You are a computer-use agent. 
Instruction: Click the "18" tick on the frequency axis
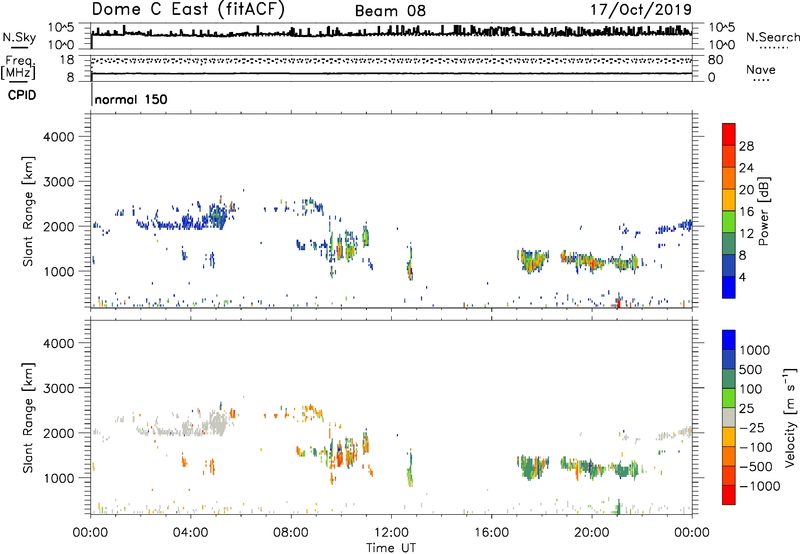point(67,60)
